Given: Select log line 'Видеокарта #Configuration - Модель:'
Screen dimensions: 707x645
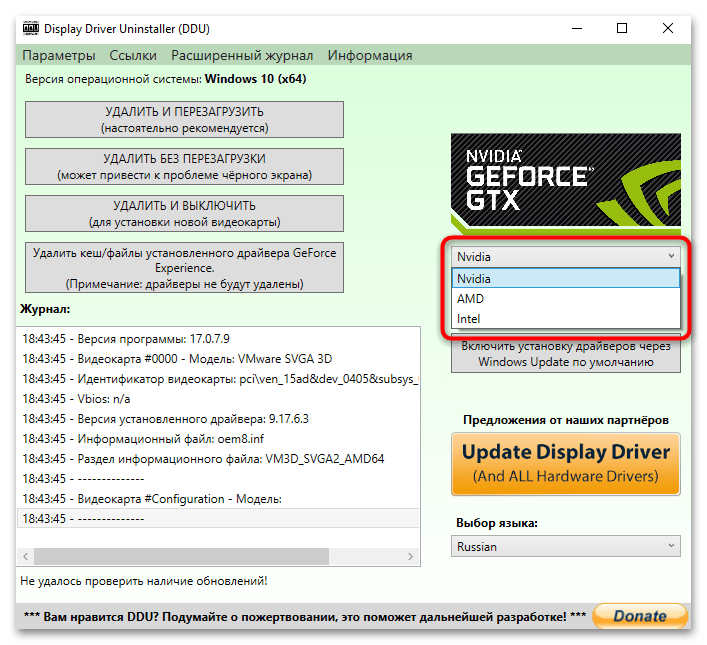Looking at the screenshot, I should coord(218,499).
